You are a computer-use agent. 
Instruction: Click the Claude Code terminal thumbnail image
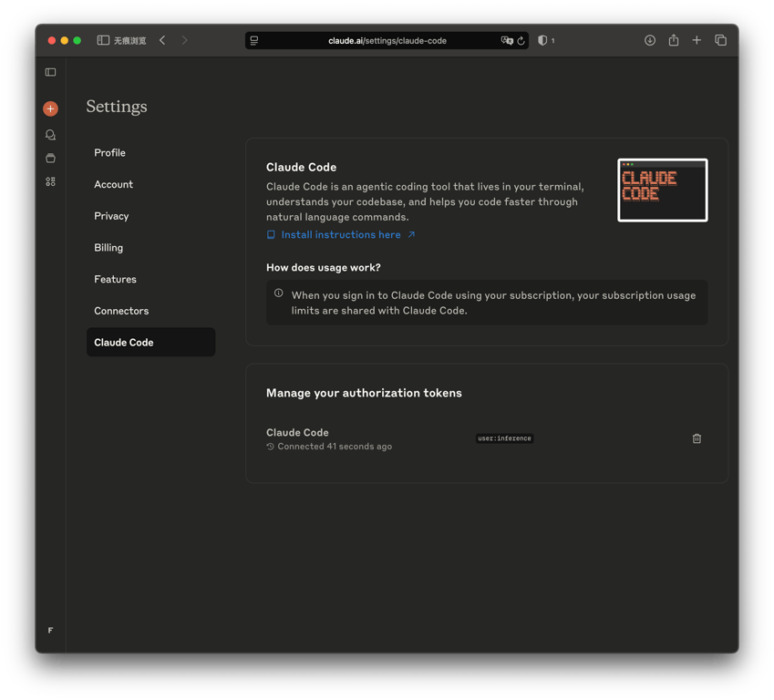pyautogui.click(x=663, y=190)
